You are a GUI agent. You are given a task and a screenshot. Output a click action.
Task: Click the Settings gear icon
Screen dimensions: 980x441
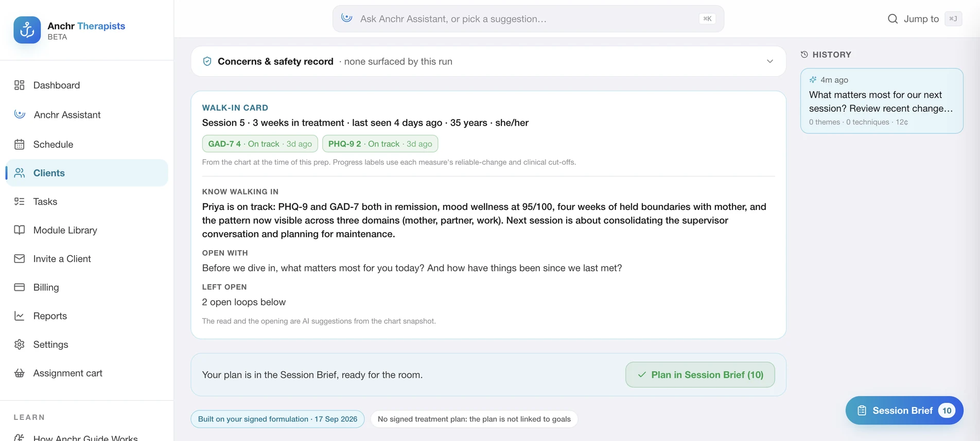click(x=20, y=344)
